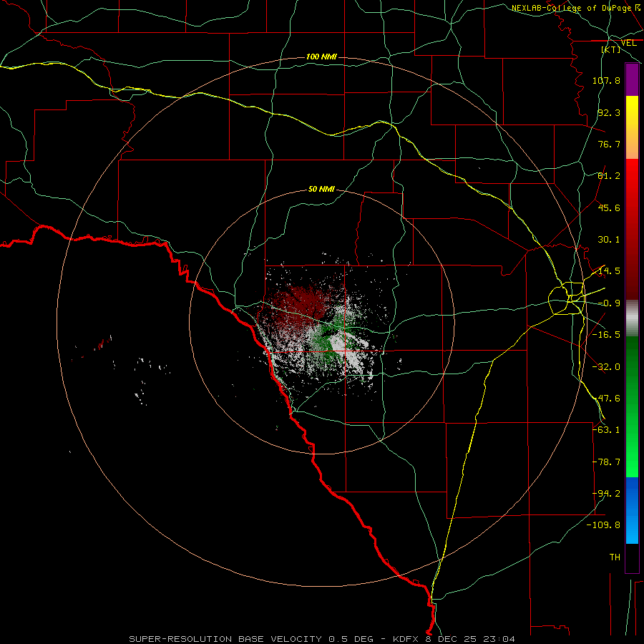Click the -16.5 legend value
Screen dimensions: 644x644
point(606,335)
